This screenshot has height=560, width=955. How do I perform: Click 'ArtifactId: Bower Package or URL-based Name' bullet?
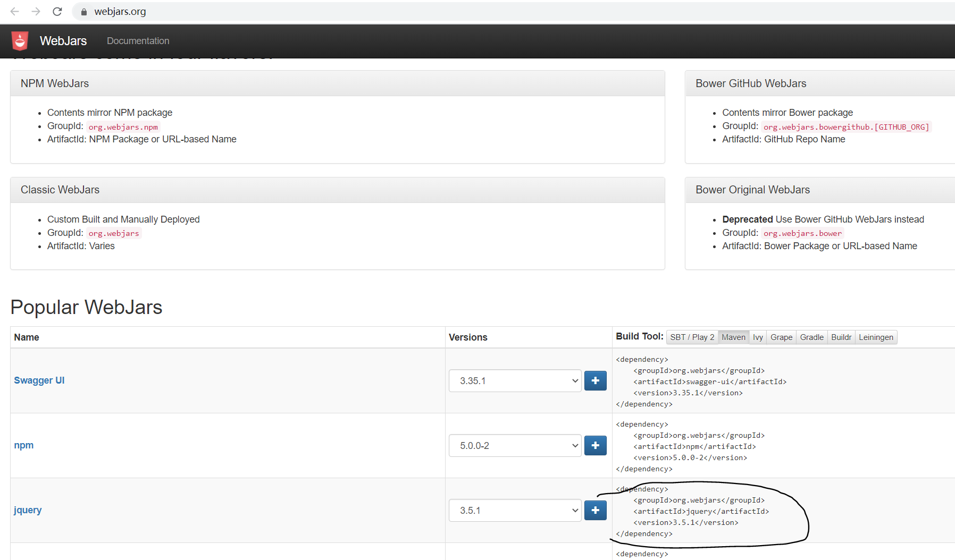820,246
